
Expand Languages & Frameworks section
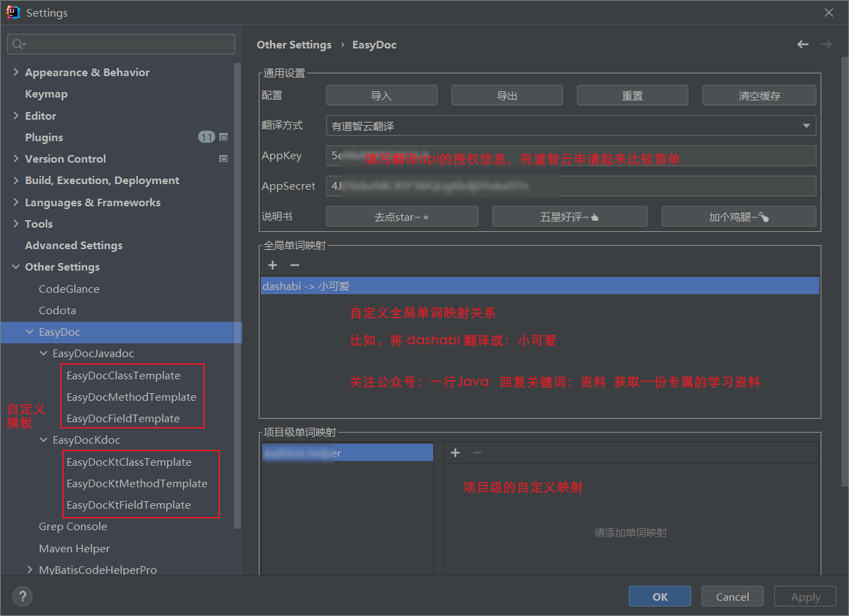16,202
